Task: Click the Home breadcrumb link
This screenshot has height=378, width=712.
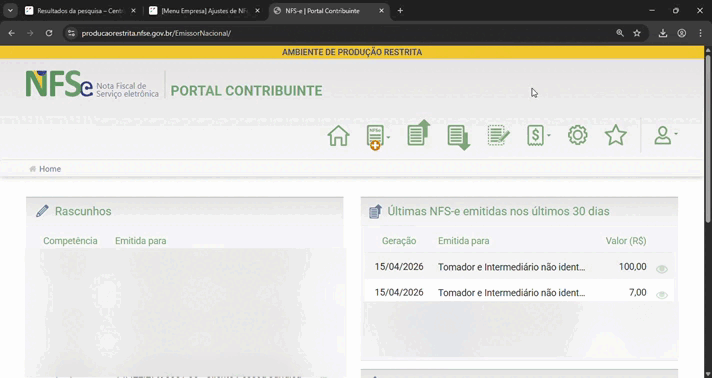Action: (49, 169)
